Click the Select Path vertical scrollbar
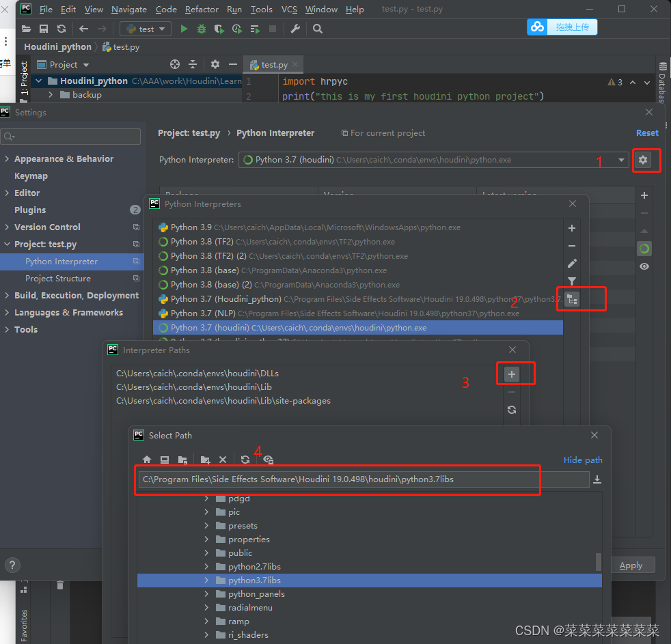The width and height of the screenshot is (671, 644). (599, 562)
